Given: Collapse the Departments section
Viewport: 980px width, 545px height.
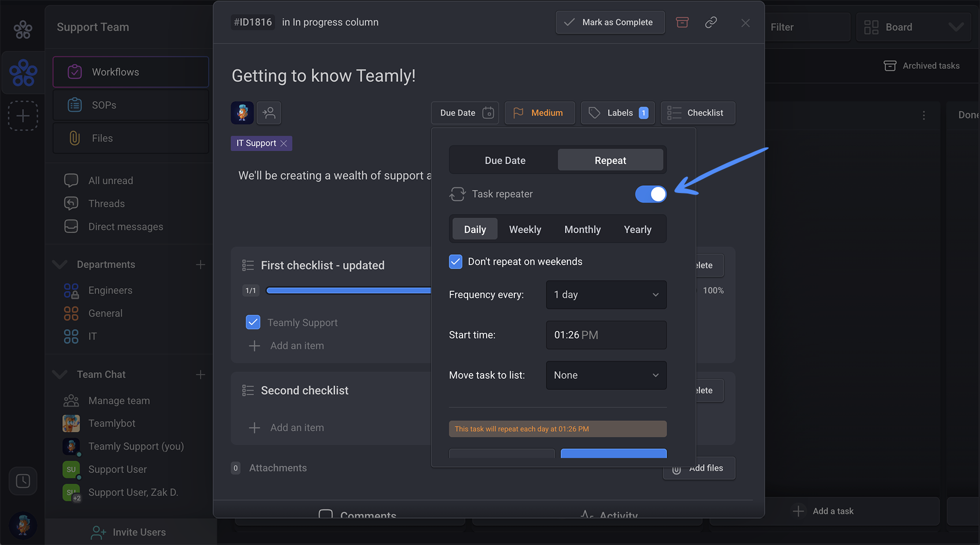Looking at the screenshot, I should coord(60,265).
